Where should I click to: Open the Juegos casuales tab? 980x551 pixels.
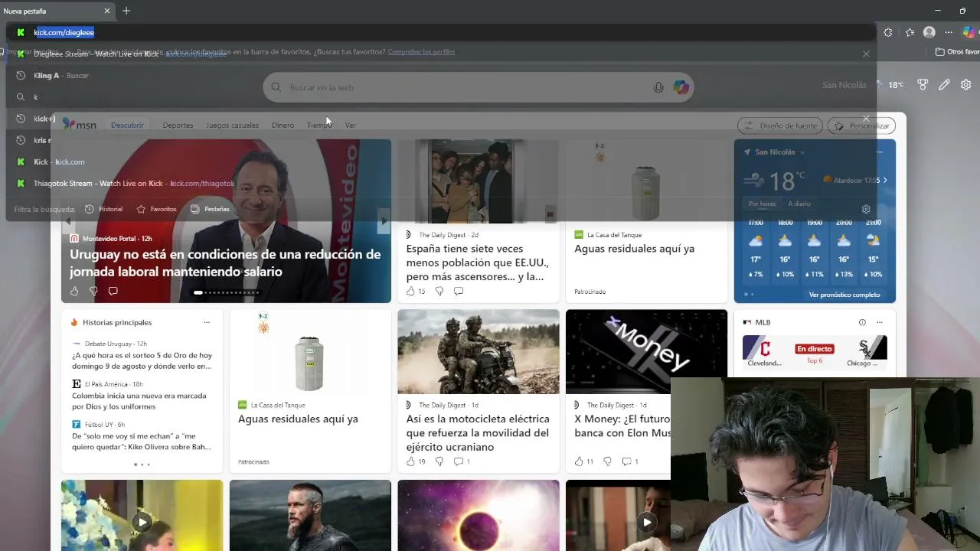point(232,125)
